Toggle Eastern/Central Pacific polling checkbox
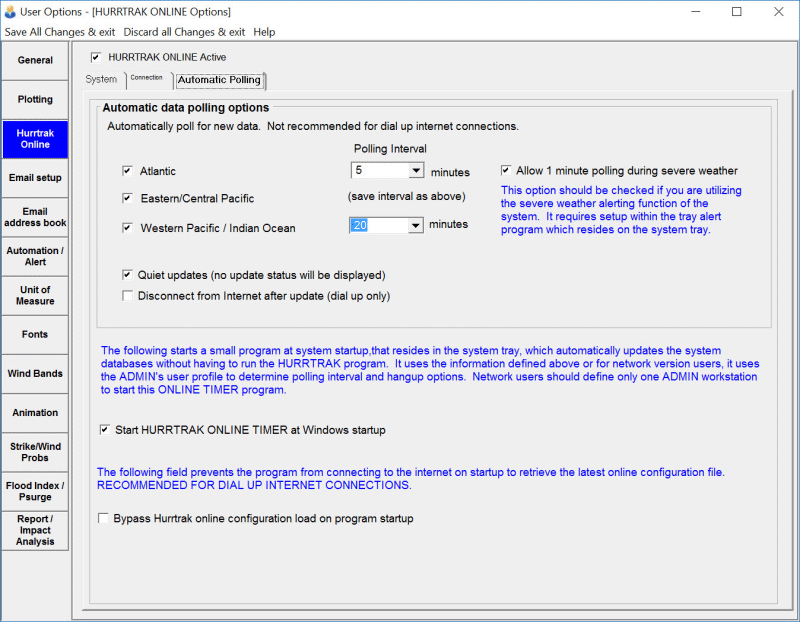Viewport: 800px width, 622px height. click(127, 199)
